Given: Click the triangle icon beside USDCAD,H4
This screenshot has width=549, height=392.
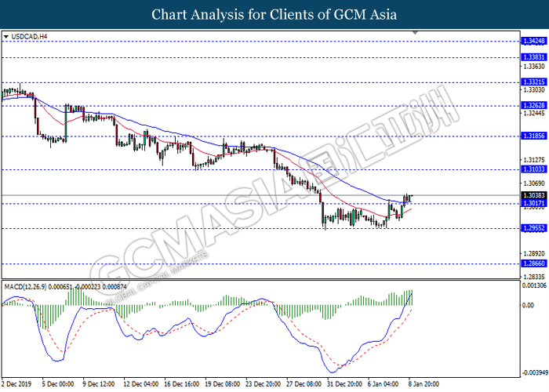Looking at the screenshot, I should tap(7, 36).
